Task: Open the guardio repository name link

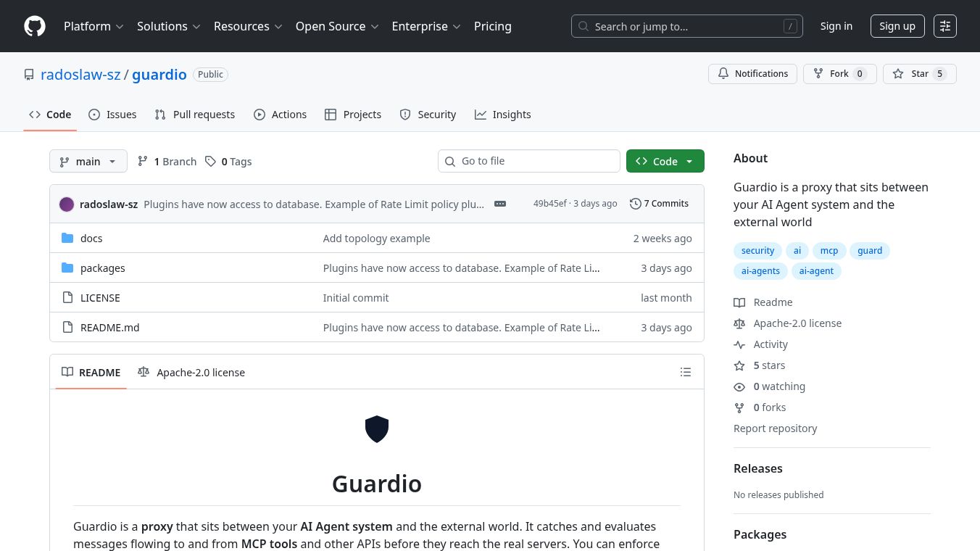Action: pos(159,75)
